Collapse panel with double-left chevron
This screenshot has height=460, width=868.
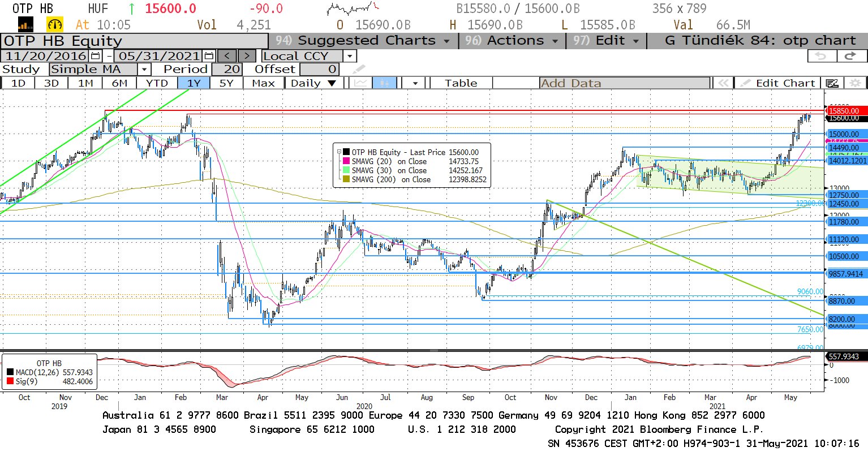723,83
